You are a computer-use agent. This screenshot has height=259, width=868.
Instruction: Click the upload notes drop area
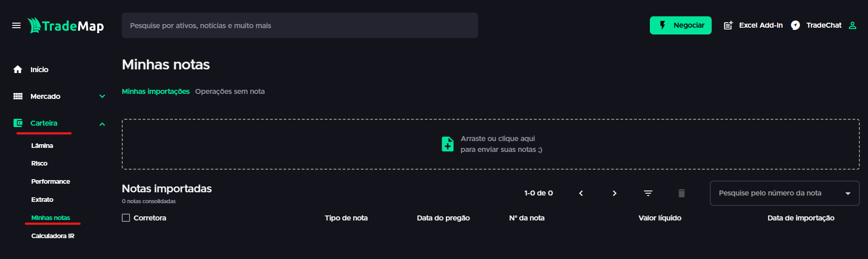point(490,144)
